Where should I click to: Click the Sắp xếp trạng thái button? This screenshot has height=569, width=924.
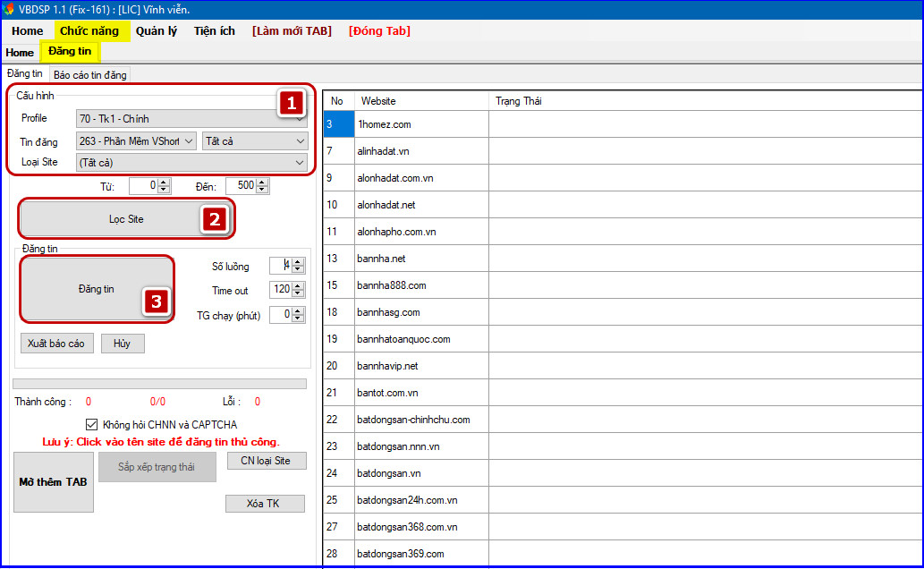pos(157,467)
